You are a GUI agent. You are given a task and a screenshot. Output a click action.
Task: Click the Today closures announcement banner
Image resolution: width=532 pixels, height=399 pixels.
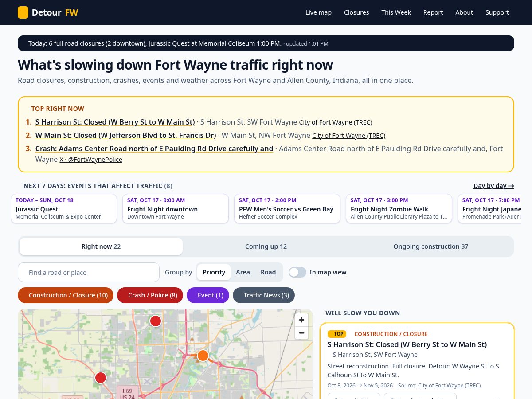(x=266, y=43)
